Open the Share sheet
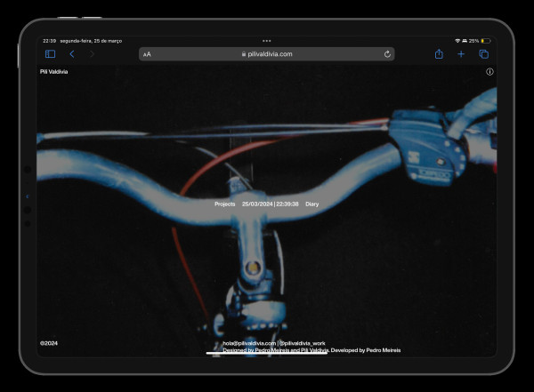 click(x=439, y=54)
